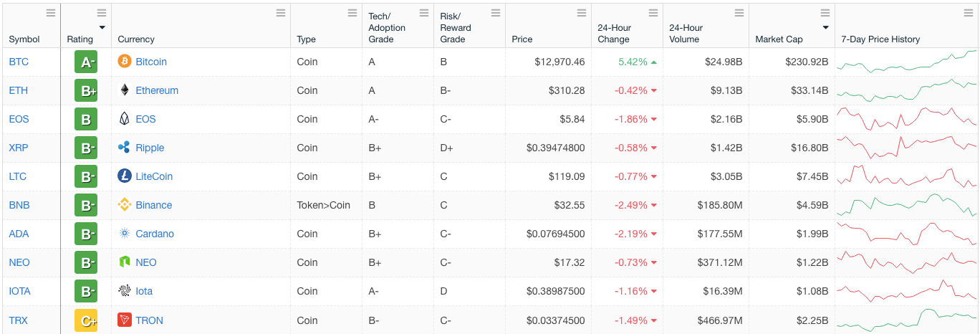The width and height of the screenshot is (980, 334).
Task: Click the Ripple logo icon
Action: (125, 148)
